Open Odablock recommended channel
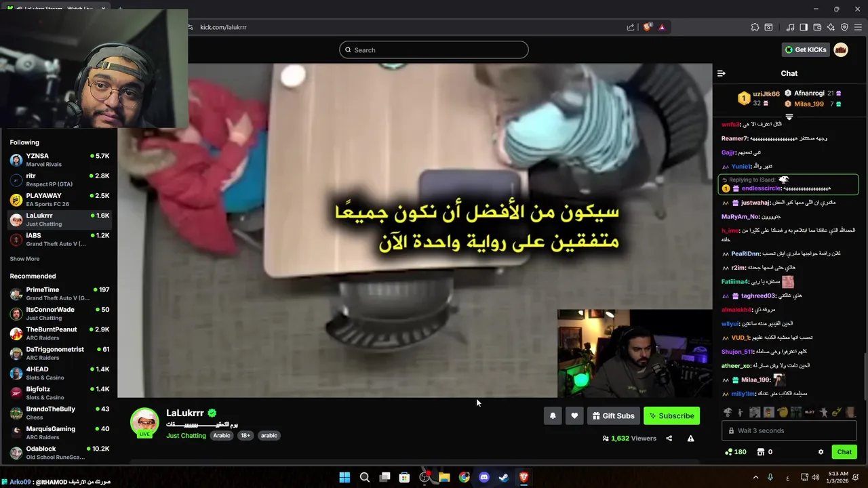868x488 pixels. [59, 453]
